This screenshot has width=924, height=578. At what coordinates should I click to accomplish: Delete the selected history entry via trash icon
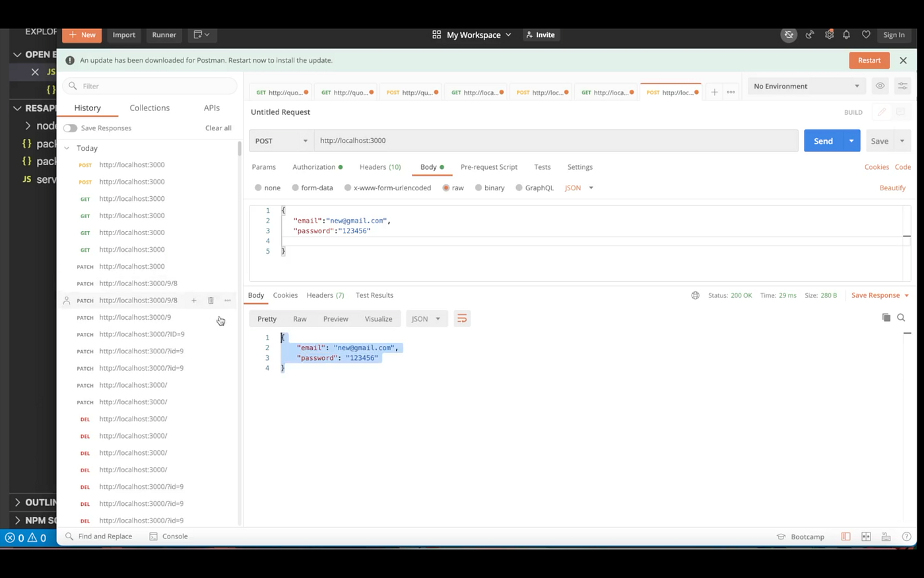[211, 301]
